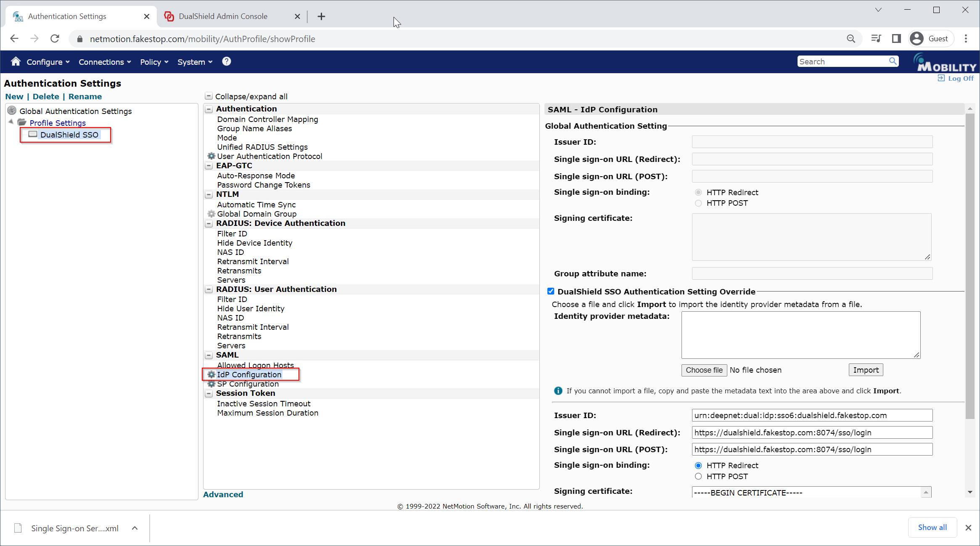This screenshot has width=980, height=546.
Task: Open the browser side panel icon
Action: (896, 39)
